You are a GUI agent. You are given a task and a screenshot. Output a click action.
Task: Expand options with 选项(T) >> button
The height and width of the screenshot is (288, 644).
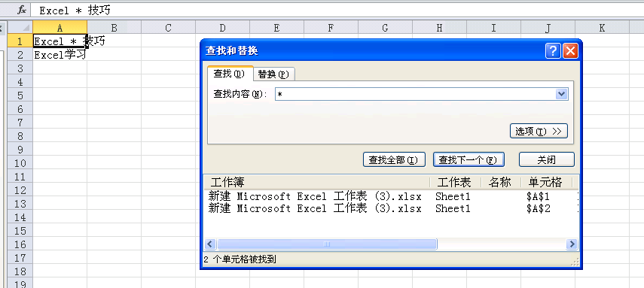tap(539, 132)
